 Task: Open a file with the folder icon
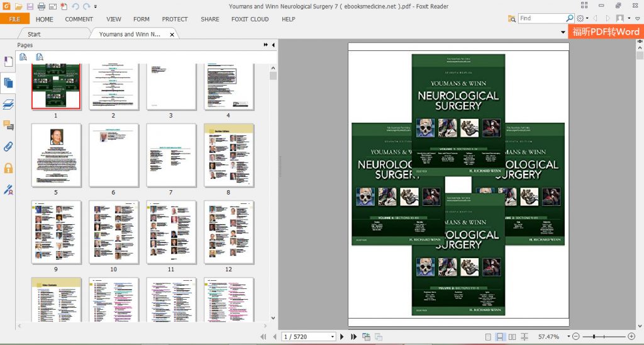tap(18, 6)
